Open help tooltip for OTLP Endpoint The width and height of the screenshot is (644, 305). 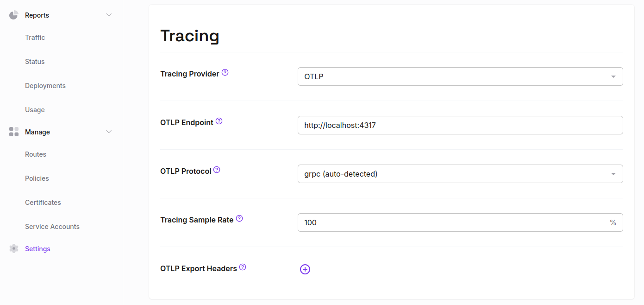click(x=219, y=121)
